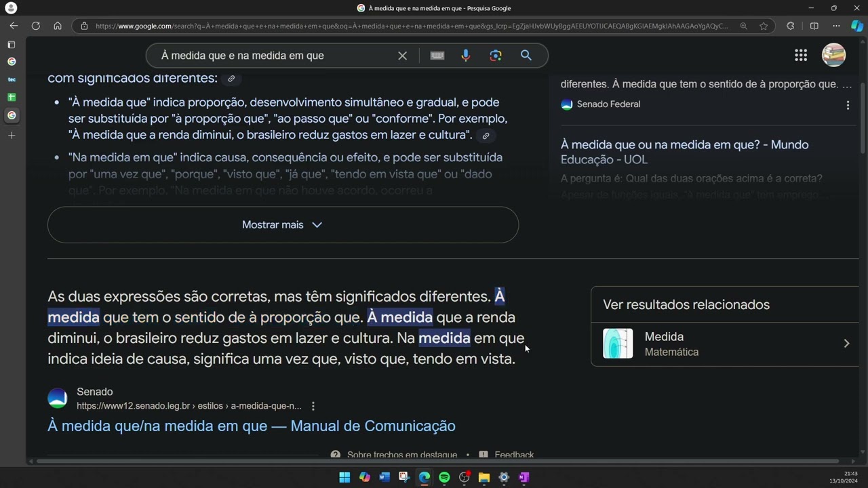Search by image with Google Lens
Screen dimensions: 868x488
coord(496,56)
